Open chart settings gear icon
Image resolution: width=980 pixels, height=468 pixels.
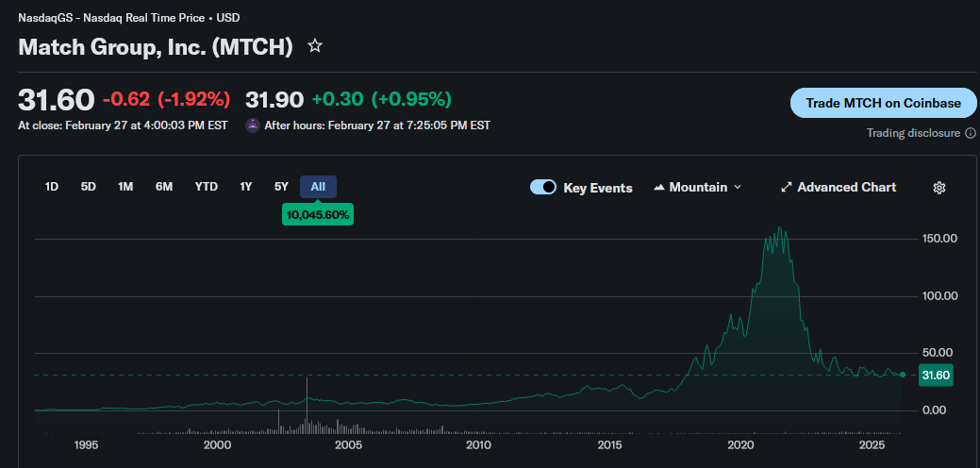click(938, 188)
